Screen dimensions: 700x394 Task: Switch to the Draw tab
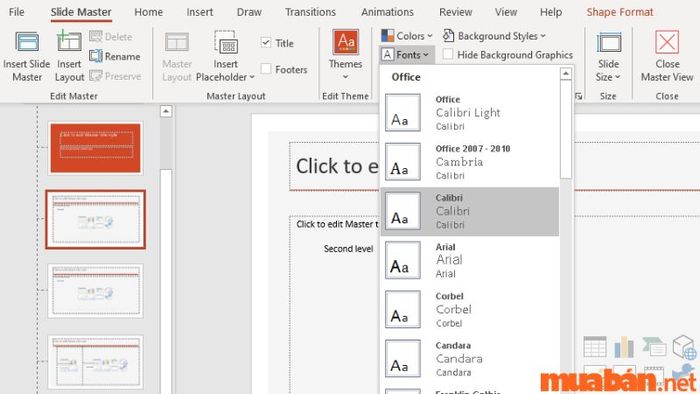[249, 12]
